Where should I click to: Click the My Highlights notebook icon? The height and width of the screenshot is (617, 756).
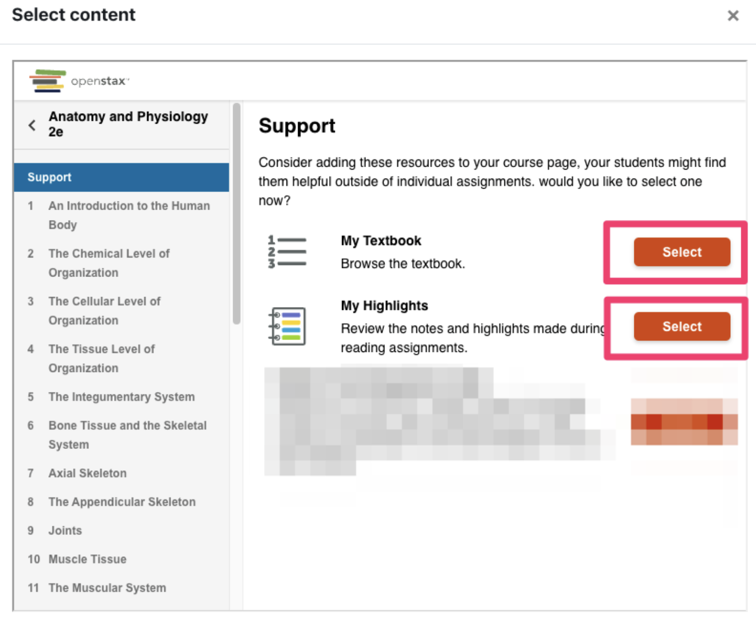287,326
